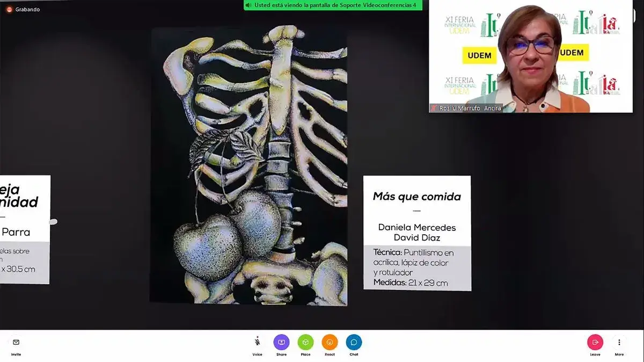Screen dimensions: 644x362
Task: Leave the virtual space
Action: click(x=595, y=342)
